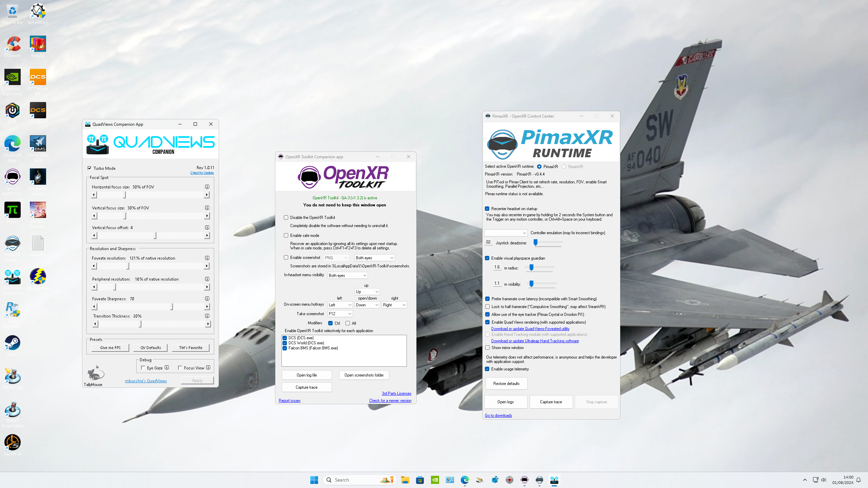Screen dimensions: 868x488
Task: Open the Falcon BMS 4.37 desktop shortcut
Action: [x=38, y=149]
